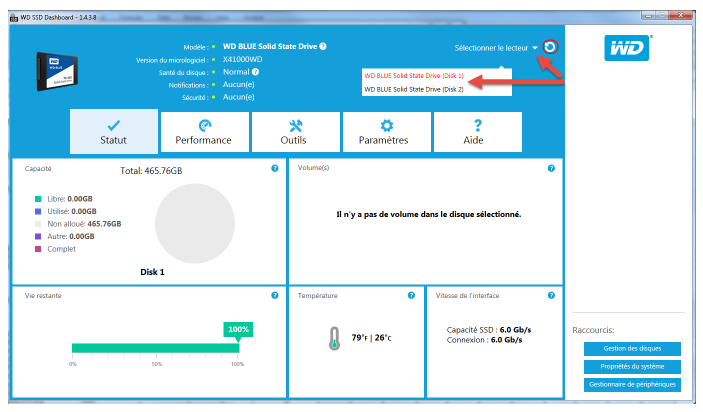The image size is (703, 412).
Task: Click the 79°F | 26°C temperature reading
Action: pyautogui.click(x=371, y=338)
